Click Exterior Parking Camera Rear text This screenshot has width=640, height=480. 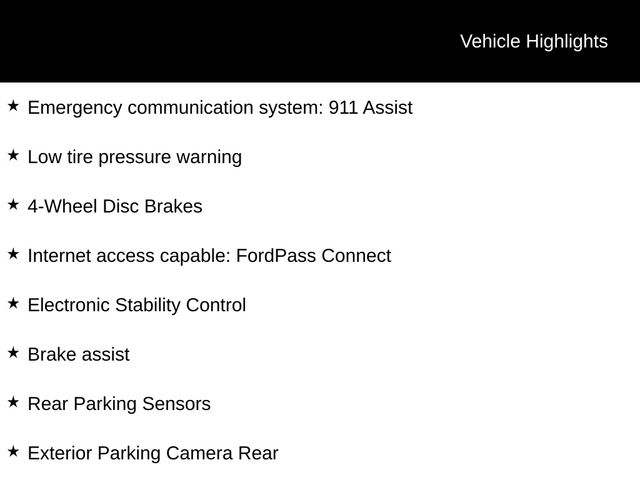click(153, 454)
